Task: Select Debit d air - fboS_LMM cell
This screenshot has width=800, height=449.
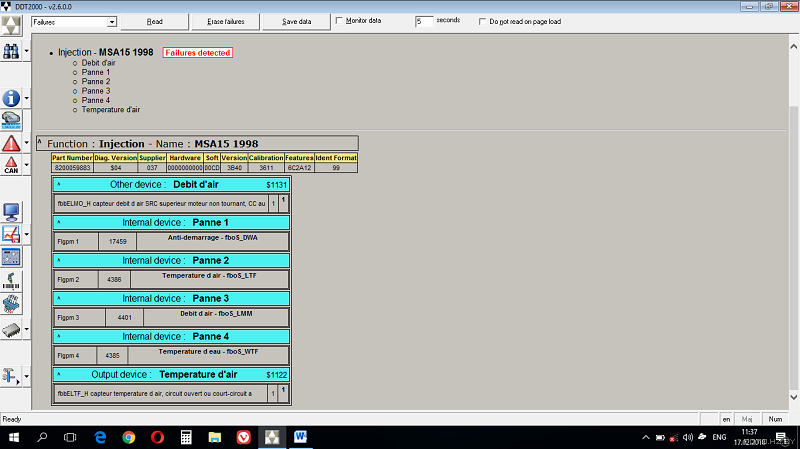Action: 216,317
